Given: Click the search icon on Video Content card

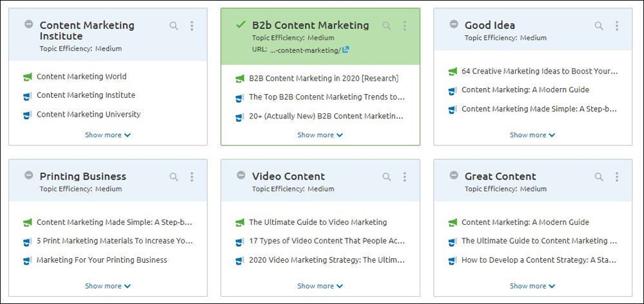Looking at the screenshot, I should pos(387,177).
